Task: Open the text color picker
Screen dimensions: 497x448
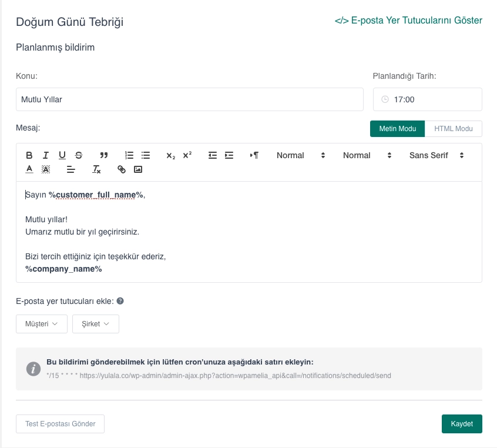Action: pos(29,169)
